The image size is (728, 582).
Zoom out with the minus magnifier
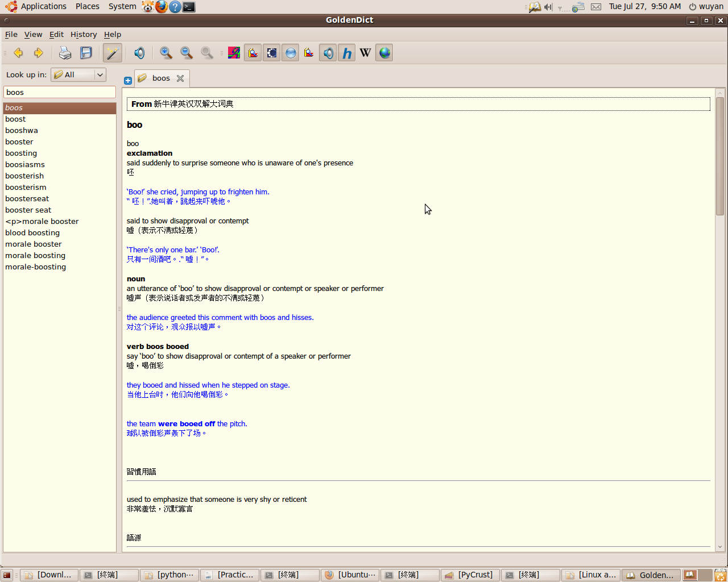(187, 53)
